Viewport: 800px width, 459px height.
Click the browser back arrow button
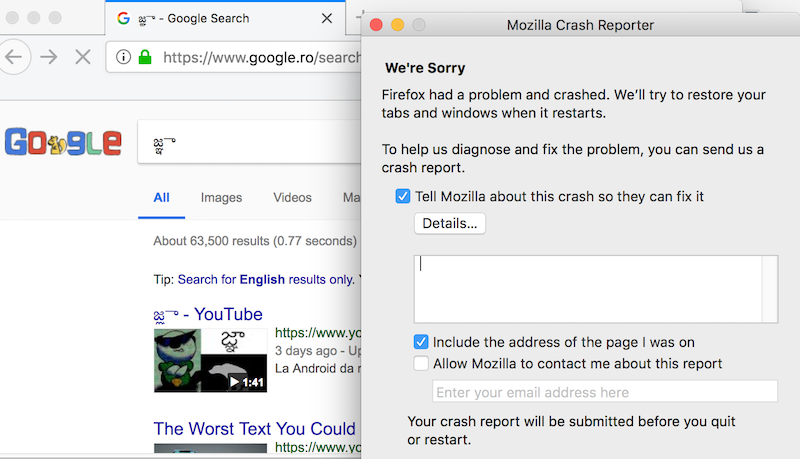click(14, 57)
